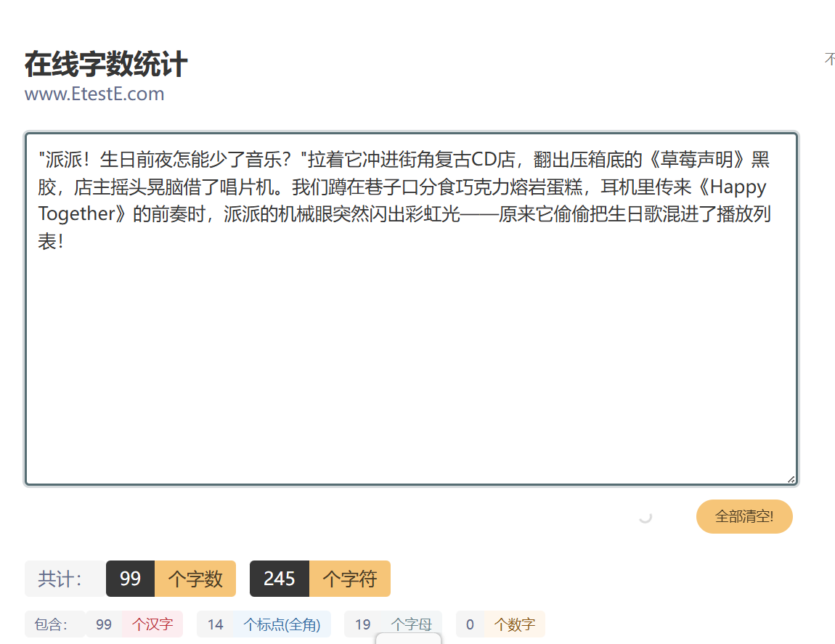Click the word Together in the text

pos(77,214)
